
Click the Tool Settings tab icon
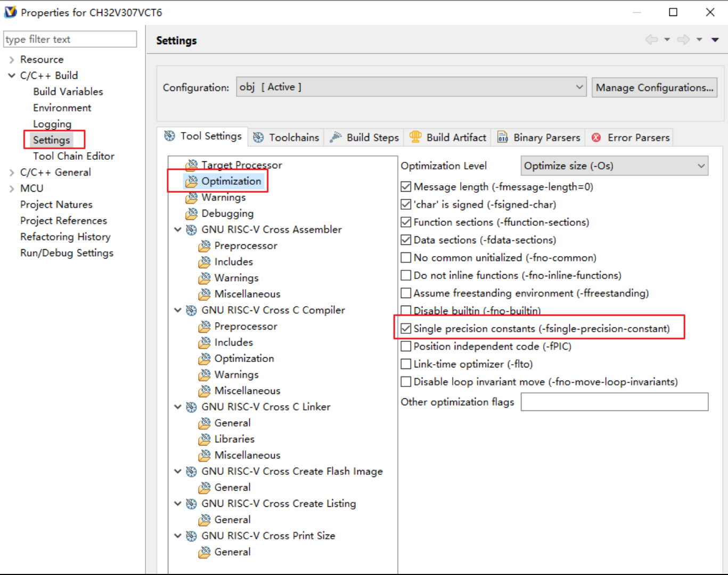pos(170,136)
